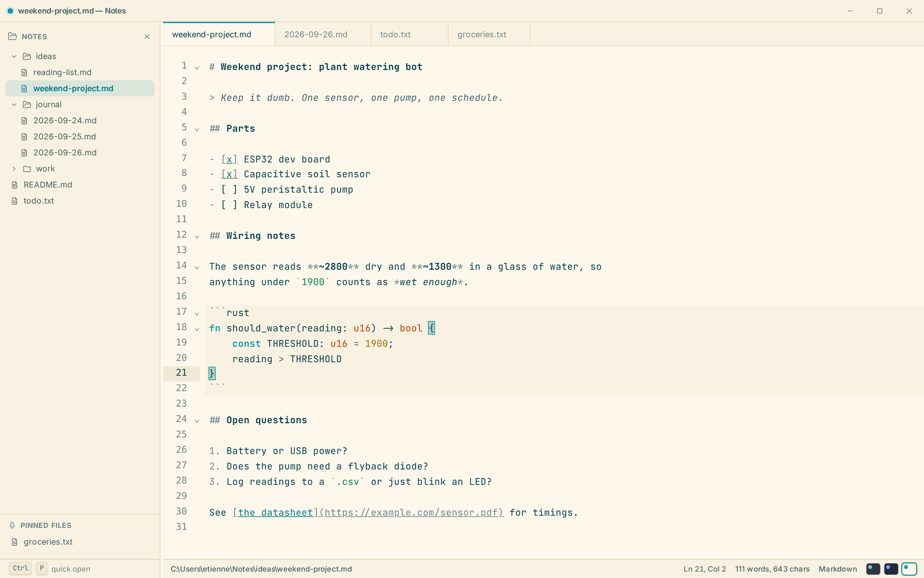Click the quick open shortcut hint

coord(50,568)
